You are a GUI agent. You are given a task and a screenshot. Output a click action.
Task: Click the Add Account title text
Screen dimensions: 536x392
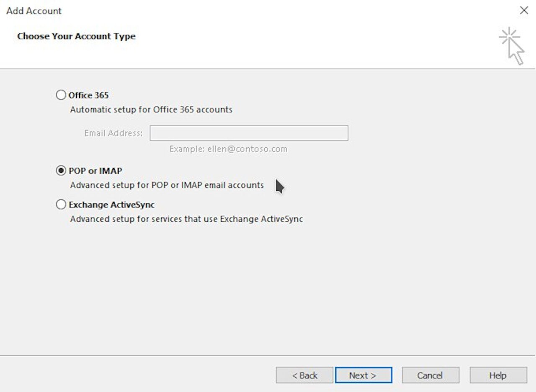33,11
